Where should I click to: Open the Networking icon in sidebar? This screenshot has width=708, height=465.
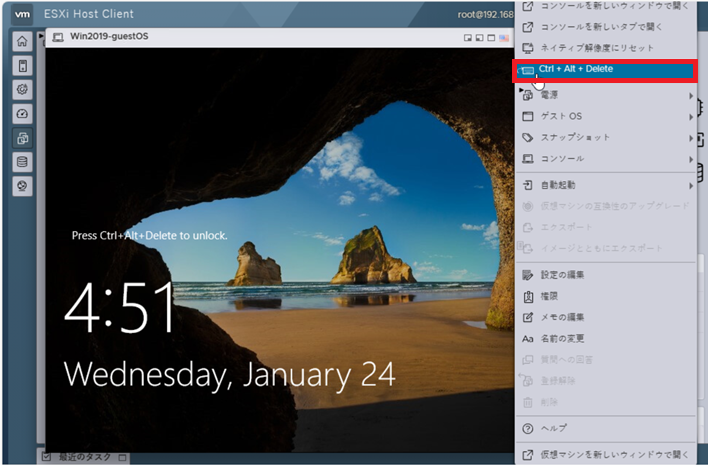tap(22, 185)
